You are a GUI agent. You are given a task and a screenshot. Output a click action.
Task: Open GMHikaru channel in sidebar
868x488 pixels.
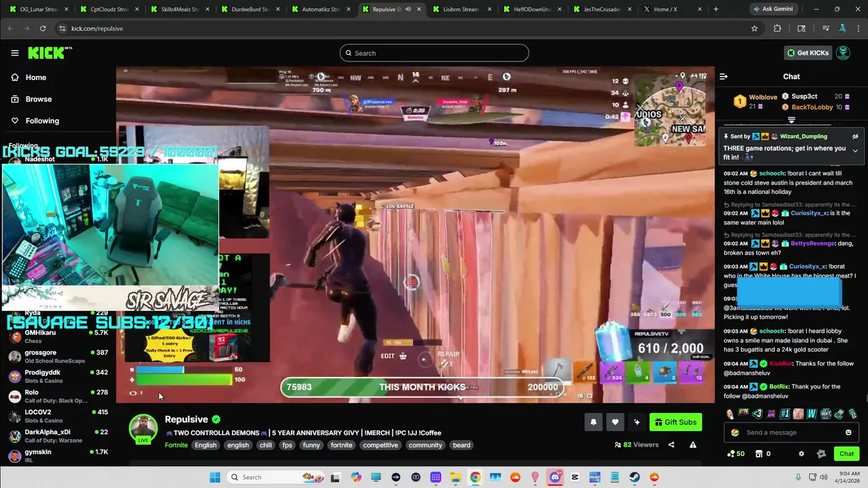click(x=58, y=337)
